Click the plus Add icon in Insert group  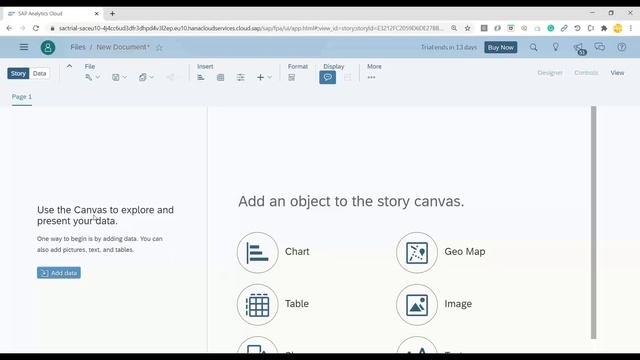pyautogui.click(x=260, y=77)
